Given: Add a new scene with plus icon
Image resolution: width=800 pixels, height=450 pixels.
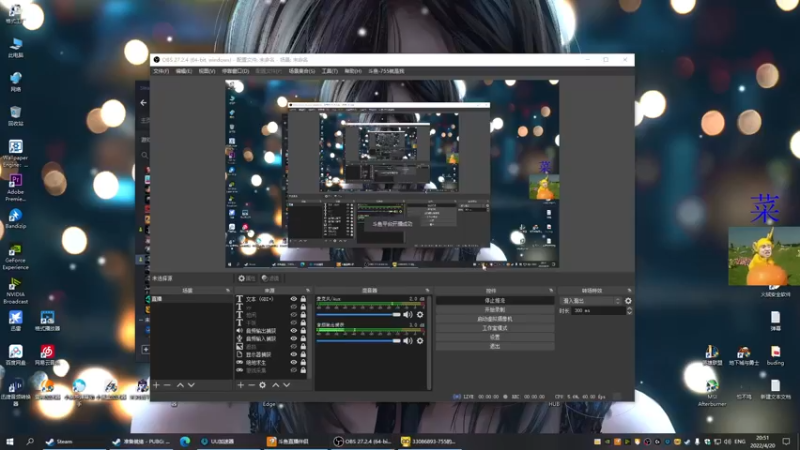Looking at the screenshot, I should [x=157, y=385].
